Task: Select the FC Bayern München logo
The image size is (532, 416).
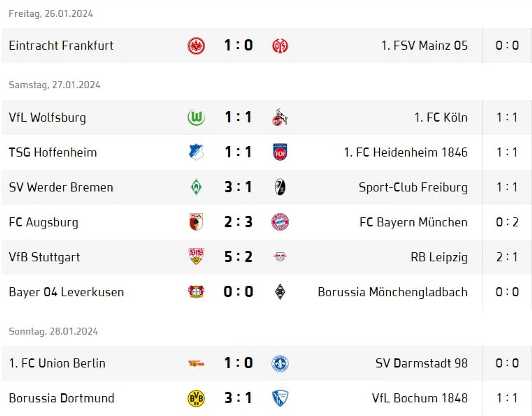Action: point(280,222)
